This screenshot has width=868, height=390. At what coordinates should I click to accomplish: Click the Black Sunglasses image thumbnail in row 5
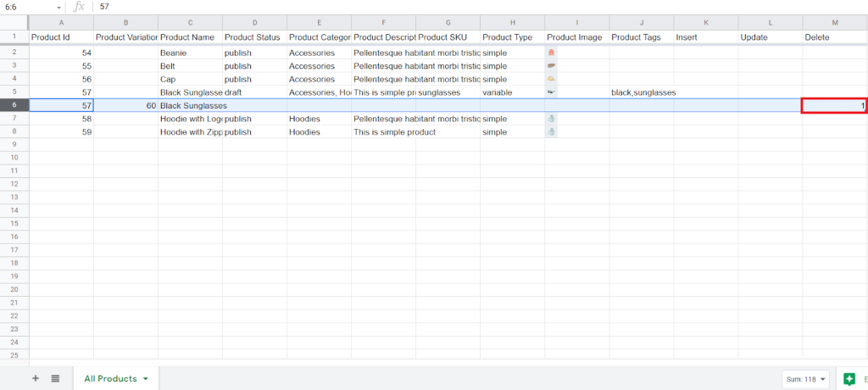(x=551, y=92)
